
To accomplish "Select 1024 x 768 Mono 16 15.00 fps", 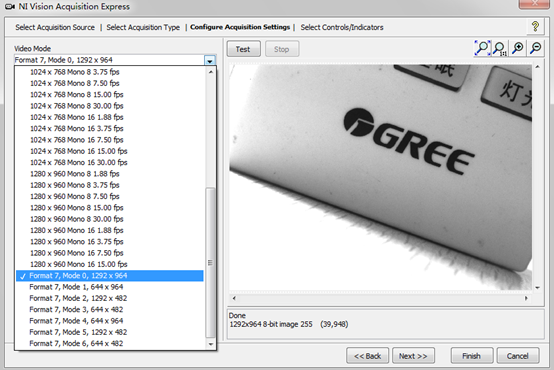I will click(110, 151).
